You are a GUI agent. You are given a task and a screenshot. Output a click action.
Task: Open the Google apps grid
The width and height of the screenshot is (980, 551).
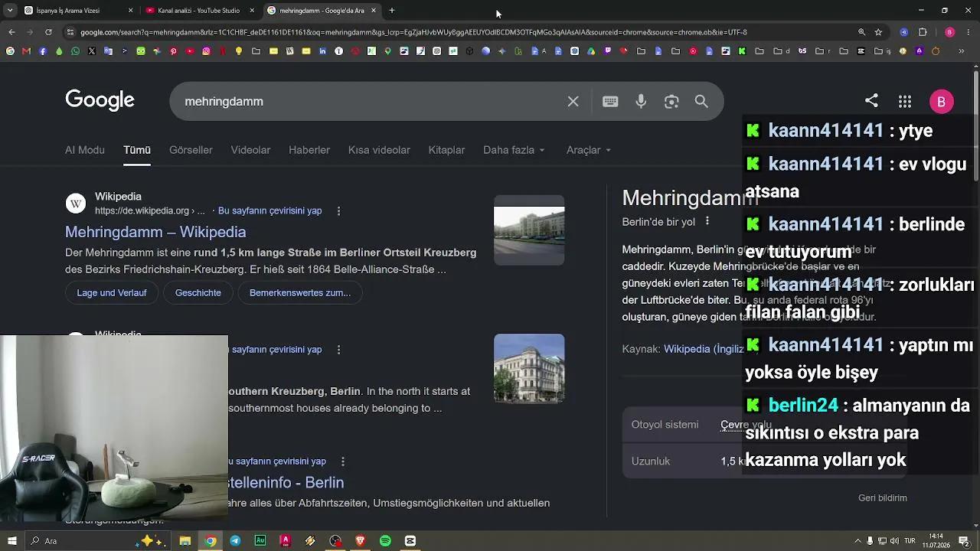tap(905, 101)
